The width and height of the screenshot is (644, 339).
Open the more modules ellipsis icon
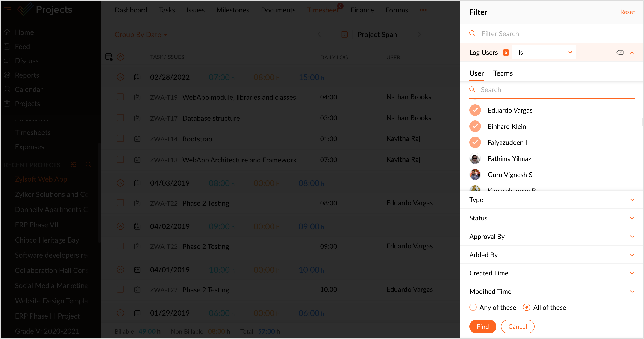[423, 10]
